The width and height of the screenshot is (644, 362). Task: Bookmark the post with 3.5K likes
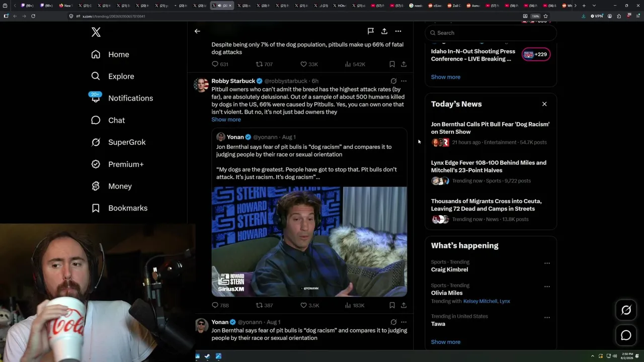(392, 305)
